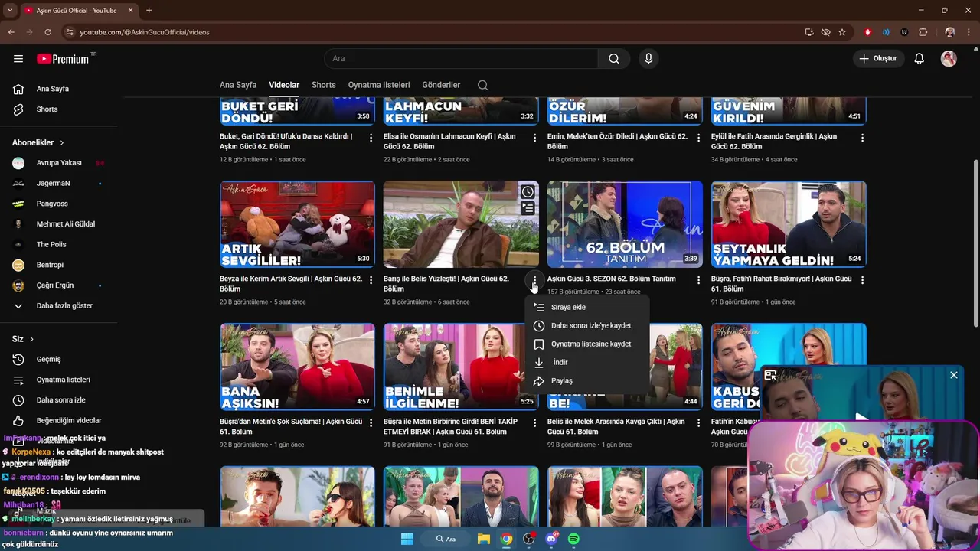
Task: Search within the channel using the magnifier icon
Action: tap(482, 85)
